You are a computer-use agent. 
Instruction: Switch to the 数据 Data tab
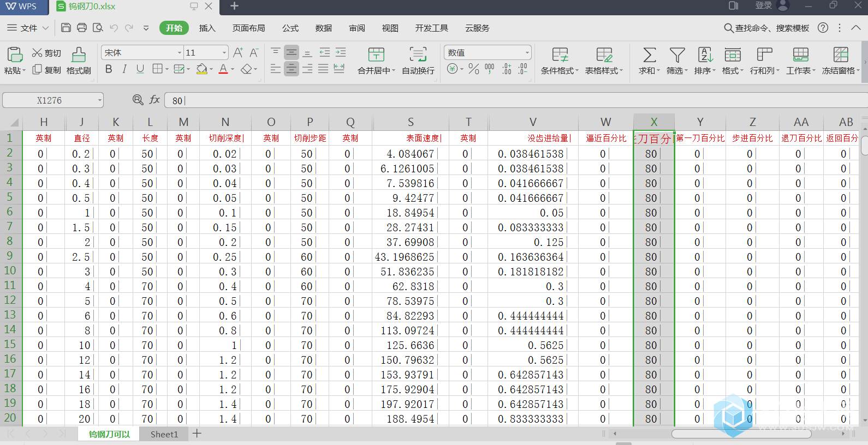point(324,28)
